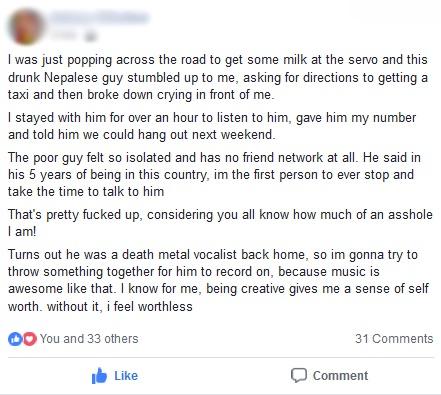
Task: Open the "You and 33 others" reactions list
Action: tap(89, 339)
